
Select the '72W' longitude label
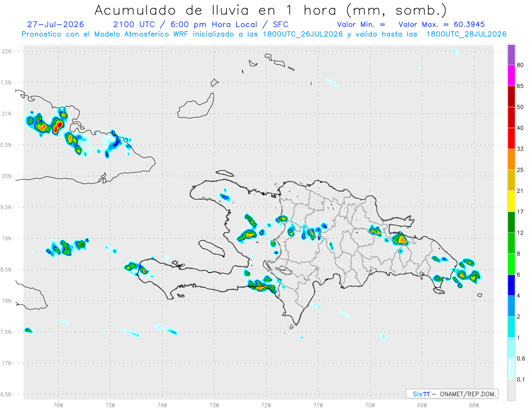point(266,405)
